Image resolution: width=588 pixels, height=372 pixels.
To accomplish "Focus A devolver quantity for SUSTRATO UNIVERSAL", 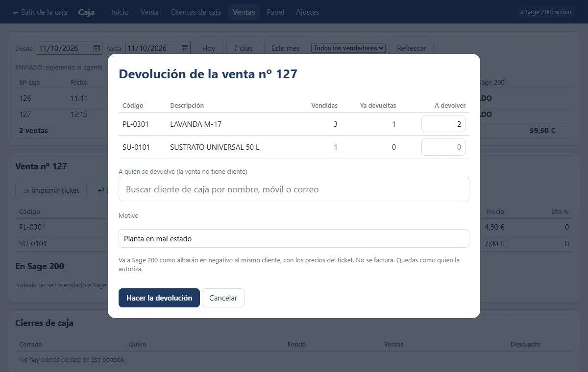I will 443,147.
